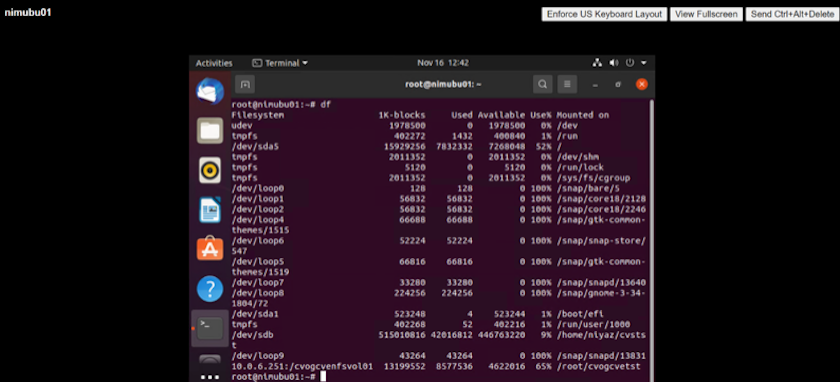Launch Rhythmbox from the dock
This screenshot has height=382, width=840.
coord(210,170)
